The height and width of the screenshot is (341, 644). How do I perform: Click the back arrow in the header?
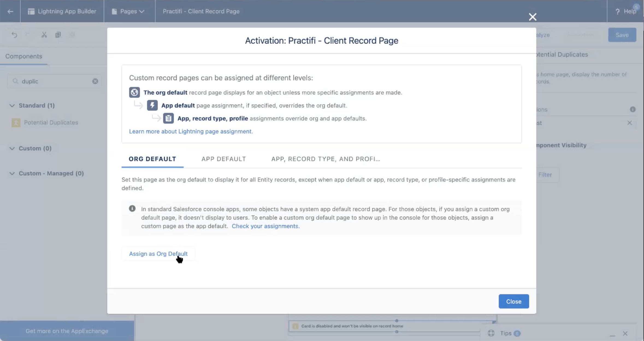click(10, 11)
